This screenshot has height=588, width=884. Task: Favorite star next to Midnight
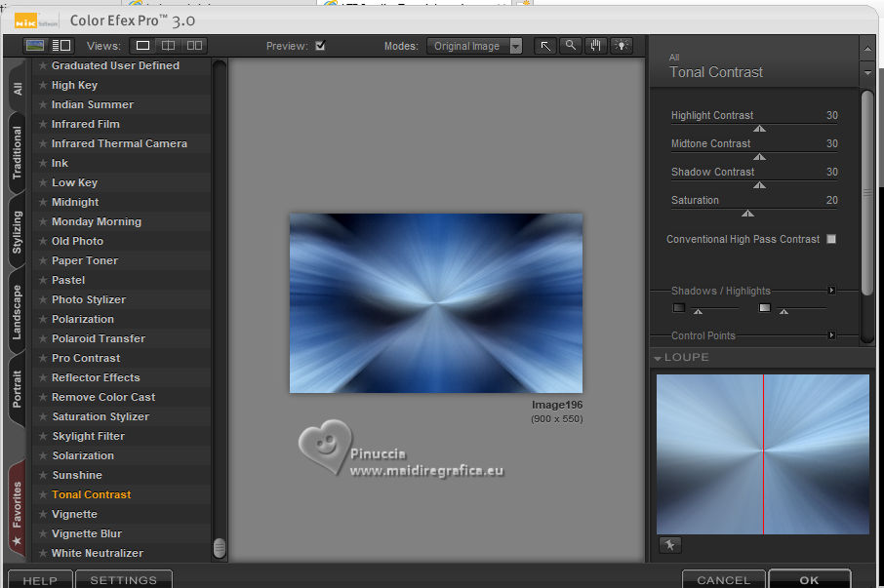point(43,202)
